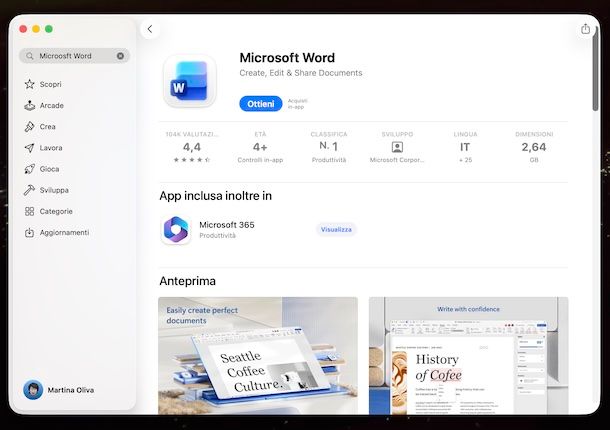The height and width of the screenshot is (430, 610).
Task: Go back with the chevron arrow button
Action: 150,29
